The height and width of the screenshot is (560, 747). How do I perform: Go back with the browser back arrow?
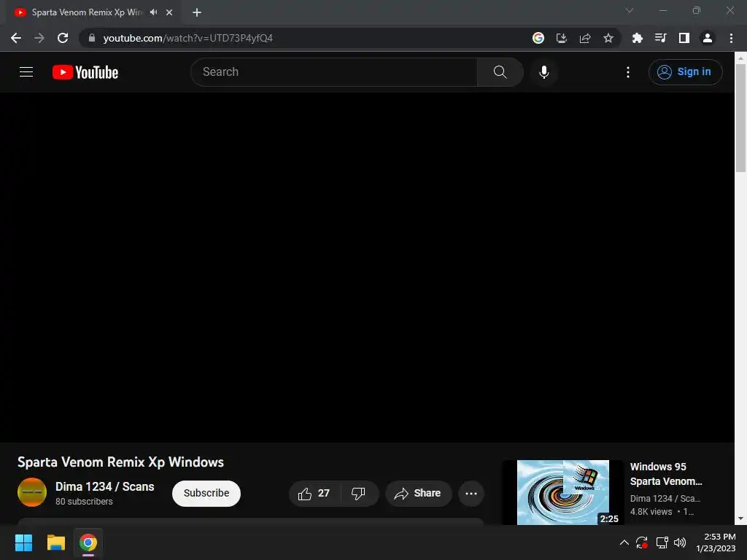[16, 38]
